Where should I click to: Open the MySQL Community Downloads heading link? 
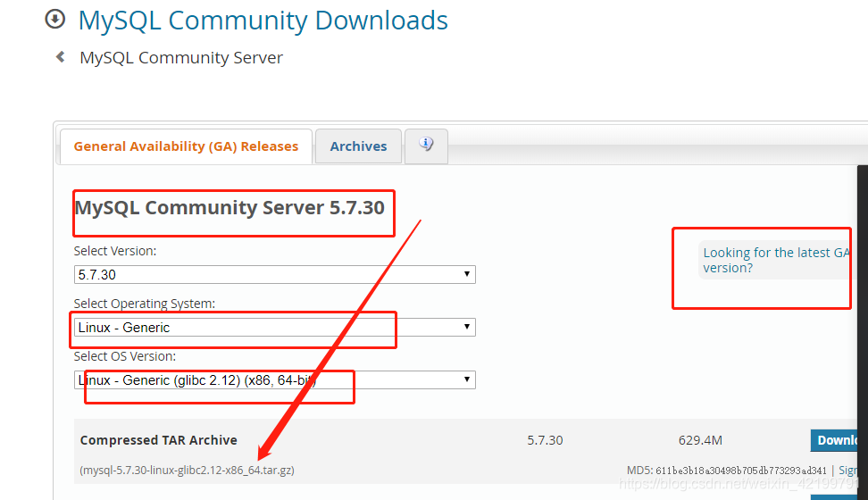[263, 21]
